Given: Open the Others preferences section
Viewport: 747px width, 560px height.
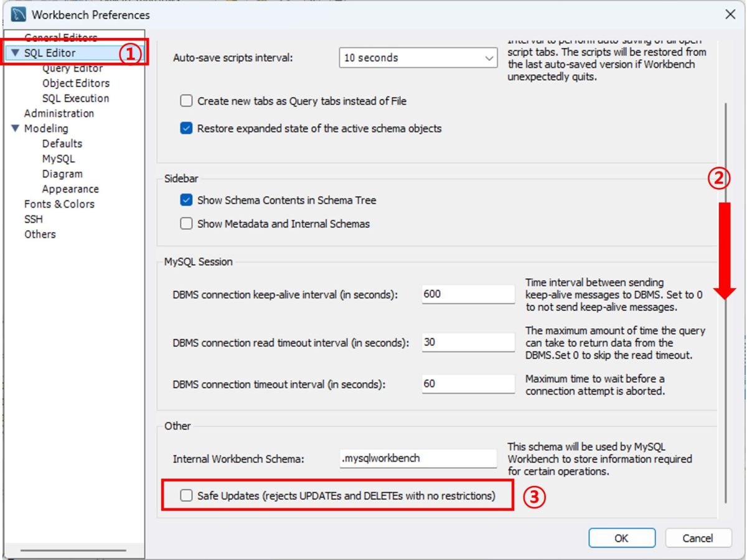Looking at the screenshot, I should point(40,234).
